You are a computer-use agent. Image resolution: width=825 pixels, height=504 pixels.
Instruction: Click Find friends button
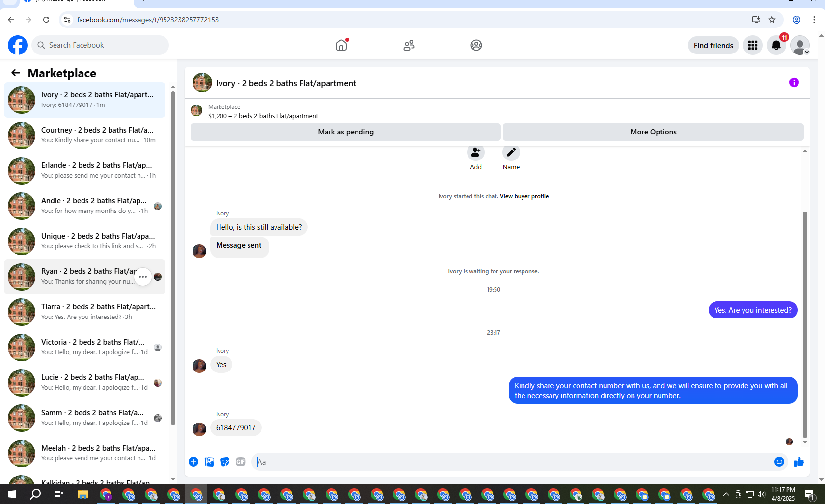(714, 45)
